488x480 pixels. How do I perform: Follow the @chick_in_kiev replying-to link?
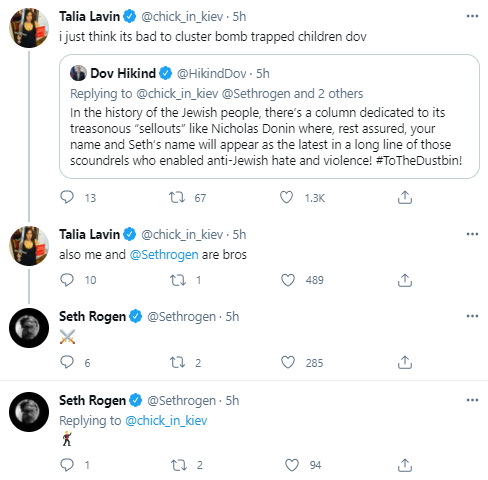(166, 421)
